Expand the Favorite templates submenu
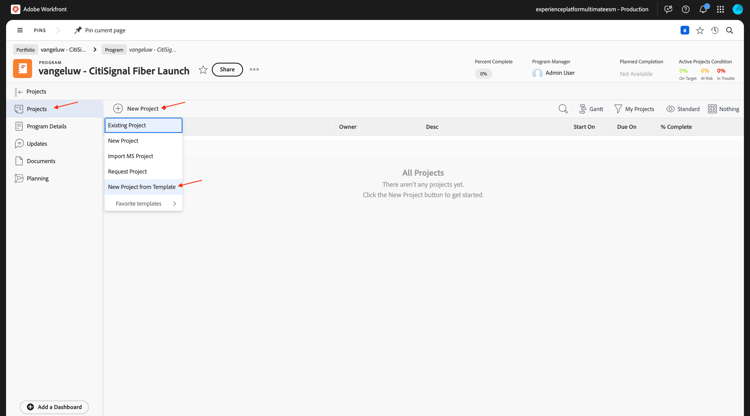Viewport: 750px width, 416px height. point(143,204)
